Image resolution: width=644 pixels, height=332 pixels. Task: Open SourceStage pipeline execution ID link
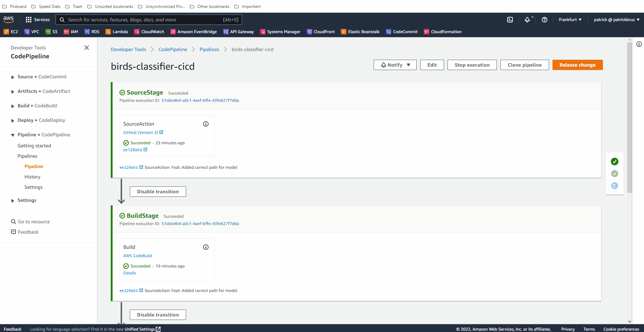tap(200, 100)
